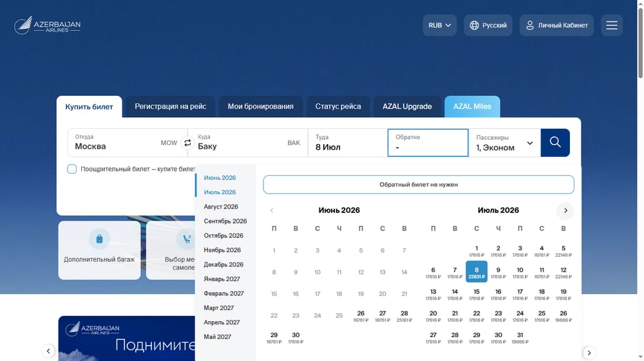Viewport: 644px width, 361px height.
Task: Jump to Февраль 2027 in month list
Action: [x=224, y=293]
